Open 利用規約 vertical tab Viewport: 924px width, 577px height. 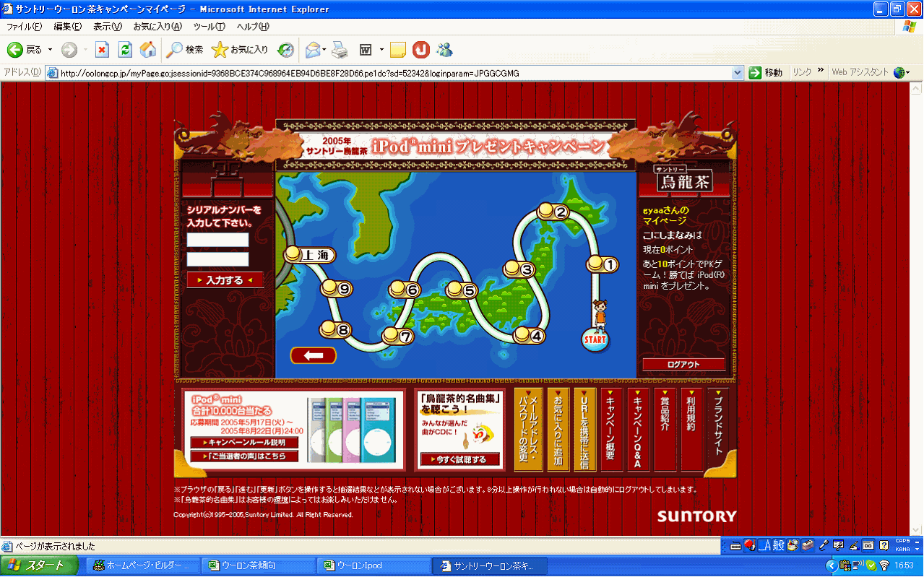[x=691, y=430]
